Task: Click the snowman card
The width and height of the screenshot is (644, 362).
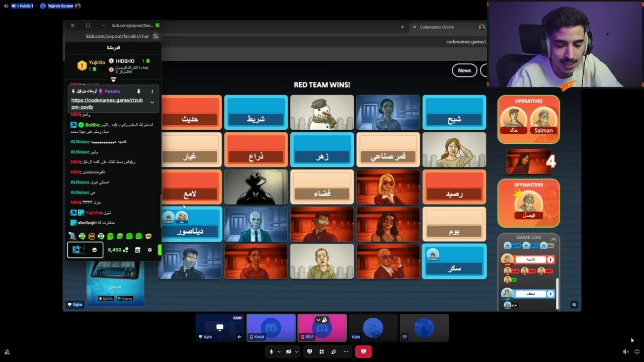Action: 322,113
